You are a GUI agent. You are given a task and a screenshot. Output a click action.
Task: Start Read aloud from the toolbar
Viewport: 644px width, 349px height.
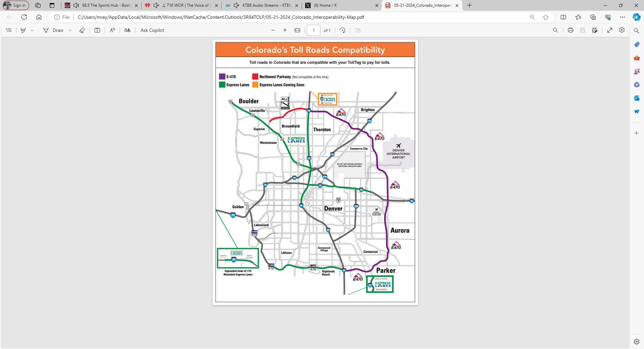(x=112, y=30)
